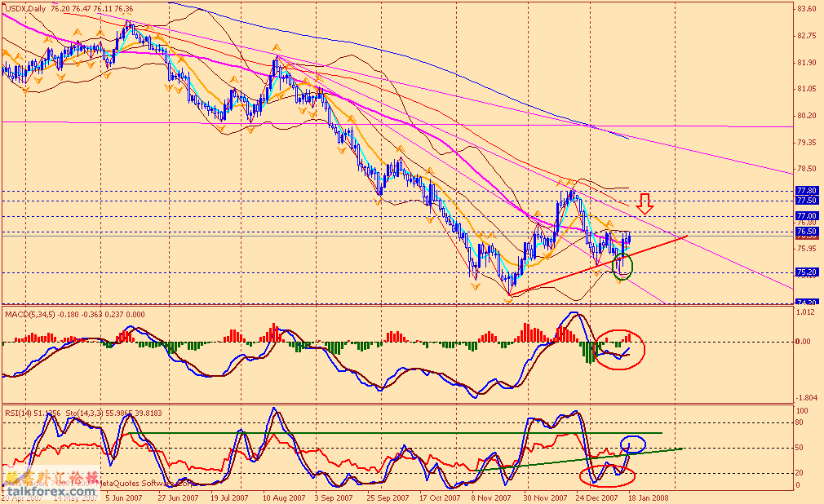The width and height of the screenshot is (824, 504).
Task: Click the 19 Jul 2007 date label
Action: 229,497
